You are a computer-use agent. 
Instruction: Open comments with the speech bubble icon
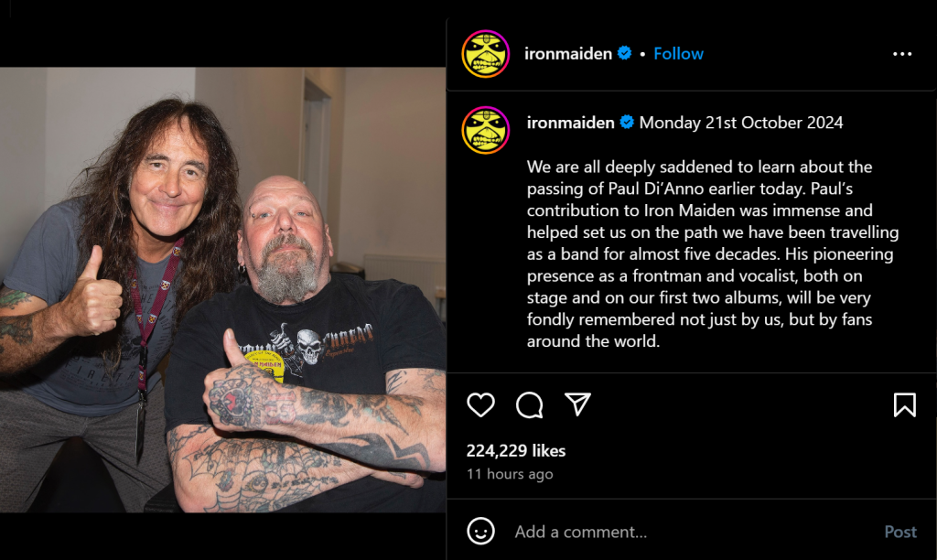pos(530,405)
